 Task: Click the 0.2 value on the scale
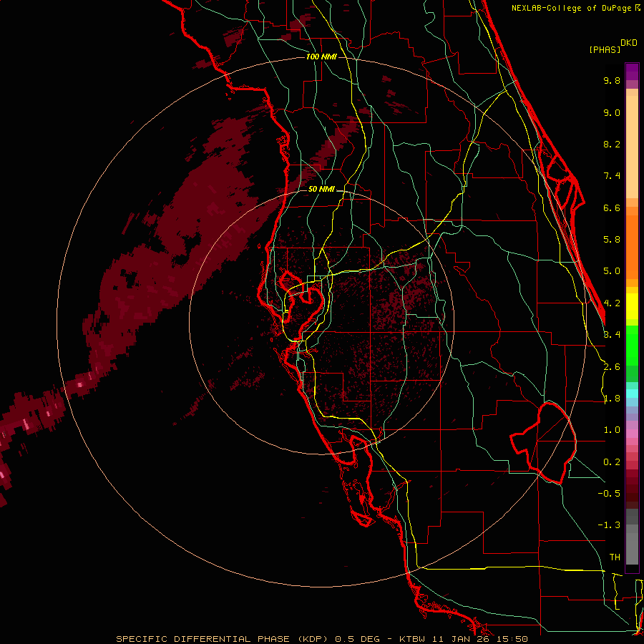(612, 462)
